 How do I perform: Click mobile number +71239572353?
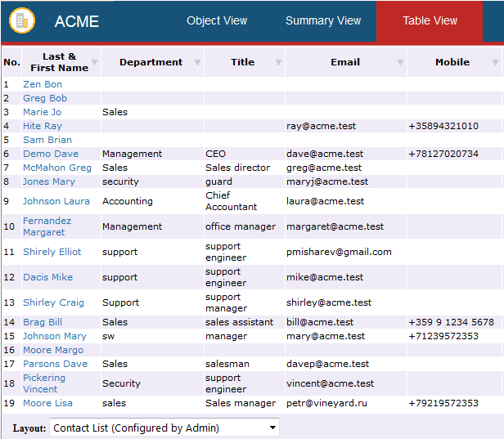[x=443, y=336]
